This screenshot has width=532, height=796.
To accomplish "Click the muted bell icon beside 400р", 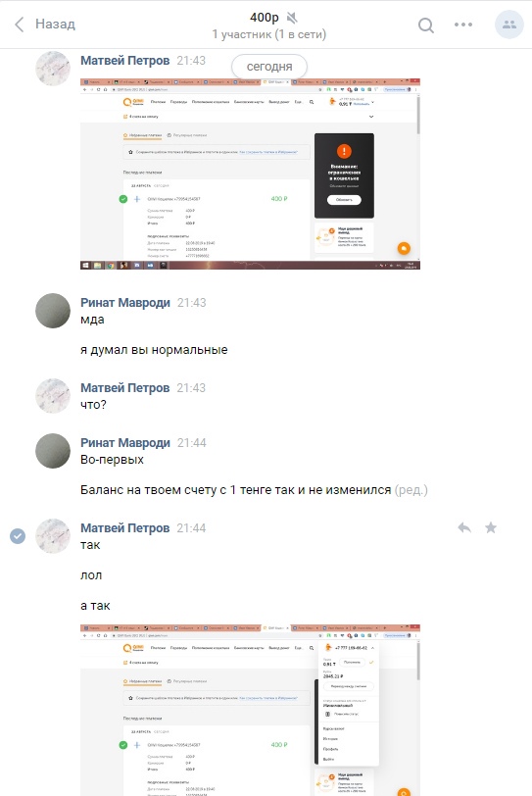I will click(x=292, y=19).
